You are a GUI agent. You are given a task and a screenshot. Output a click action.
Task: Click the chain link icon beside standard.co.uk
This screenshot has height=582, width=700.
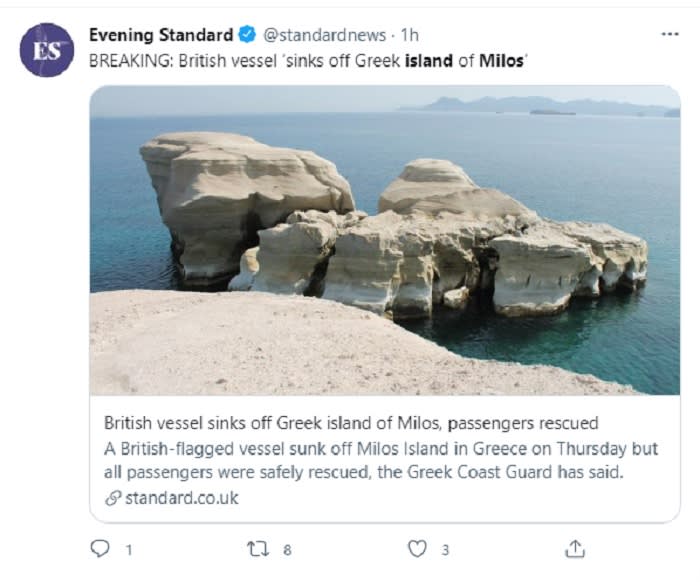click(112, 498)
